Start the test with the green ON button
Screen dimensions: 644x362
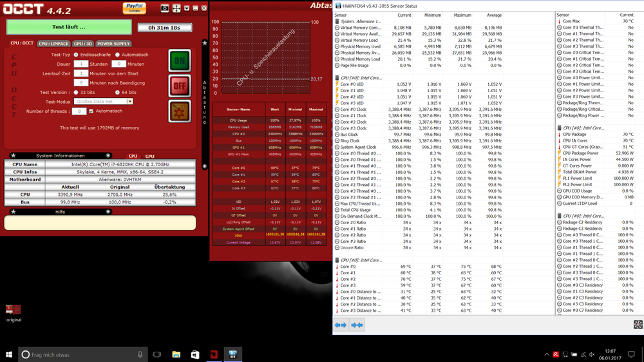tap(179, 61)
